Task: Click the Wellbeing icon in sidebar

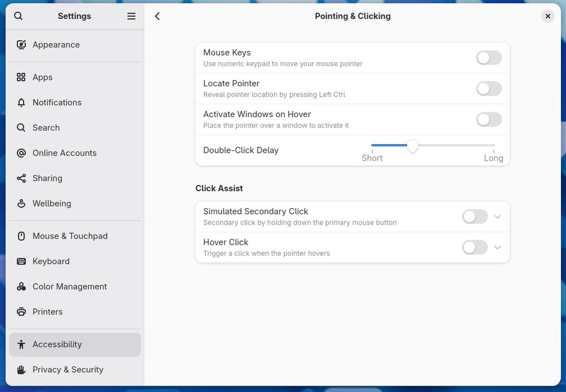Action: point(22,204)
